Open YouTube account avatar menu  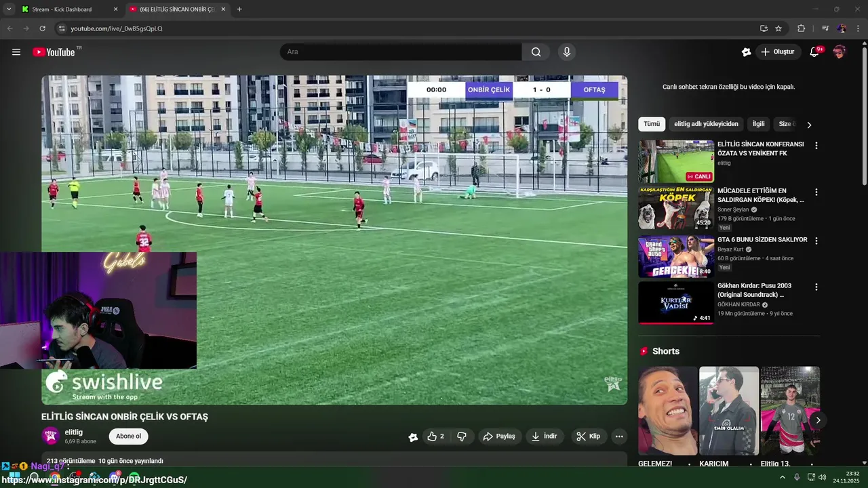tap(840, 52)
